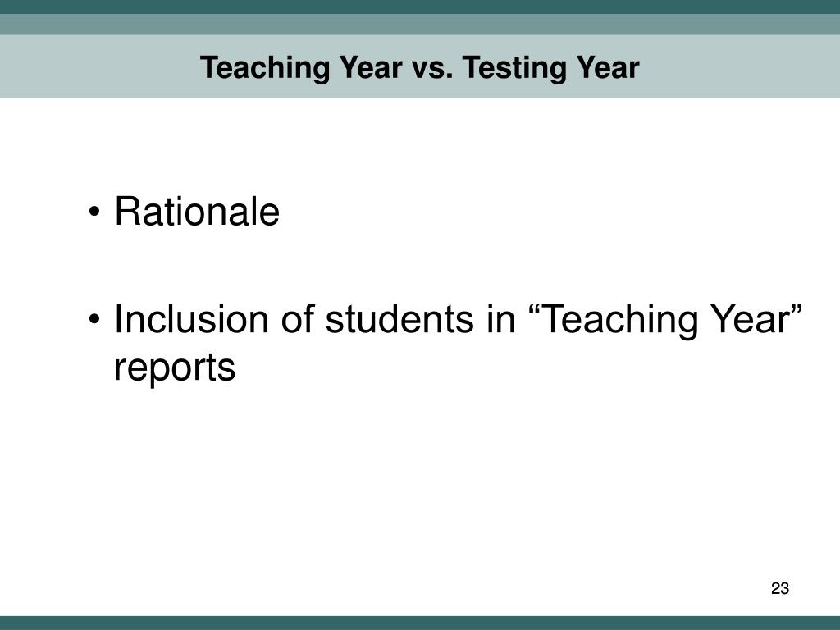
Task: Click the closing quotation mark after 'Year'
Action: coord(795,309)
